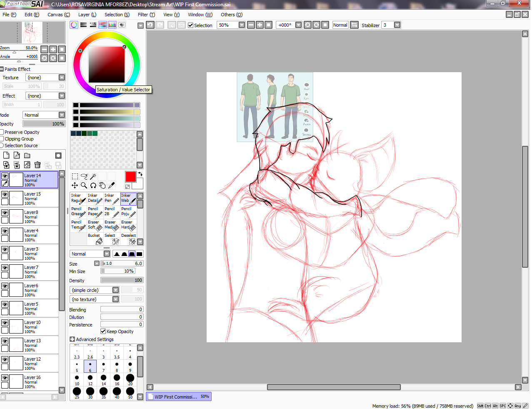The height and width of the screenshot is (409, 532).
Task: Click the RGB slider panel icon
Action: point(84,25)
